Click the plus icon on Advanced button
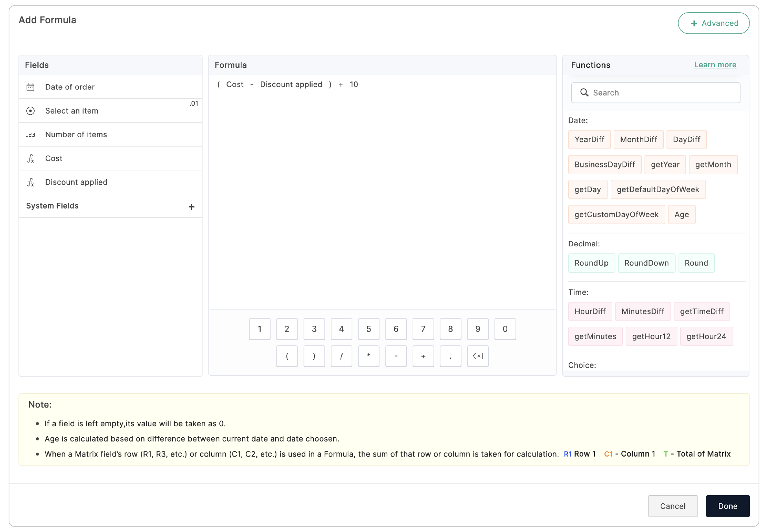The width and height of the screenshot is (768, 532). coord(694,24)
